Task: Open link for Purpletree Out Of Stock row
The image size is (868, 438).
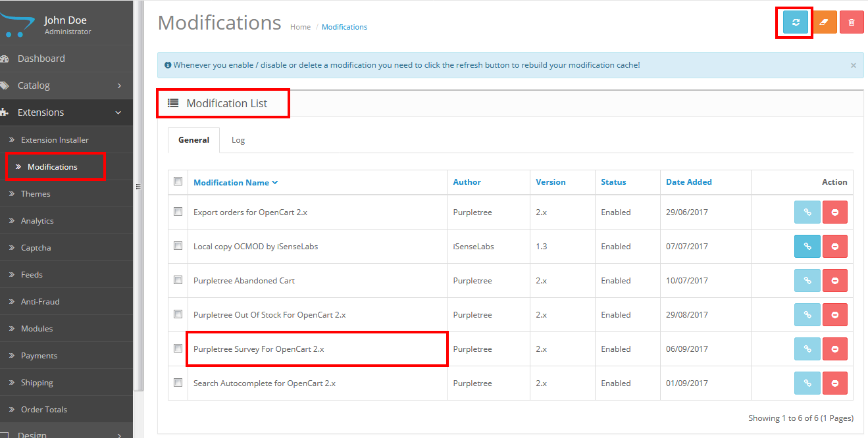Action: point(807,315)
